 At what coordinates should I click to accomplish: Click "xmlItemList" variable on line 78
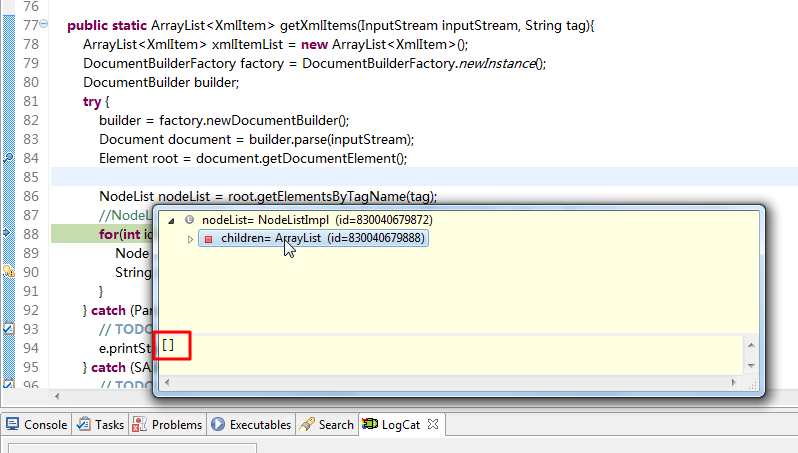[247, 44]
